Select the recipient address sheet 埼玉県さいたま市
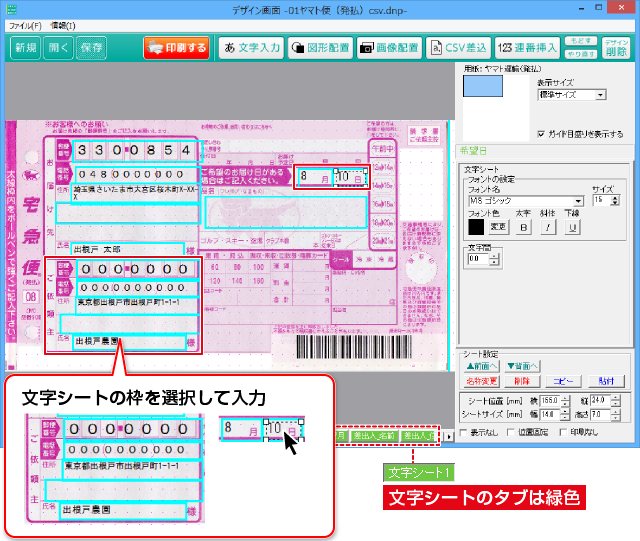Viewport: 640px width, 541px height. pyautogui.click(x=135, y=194)
